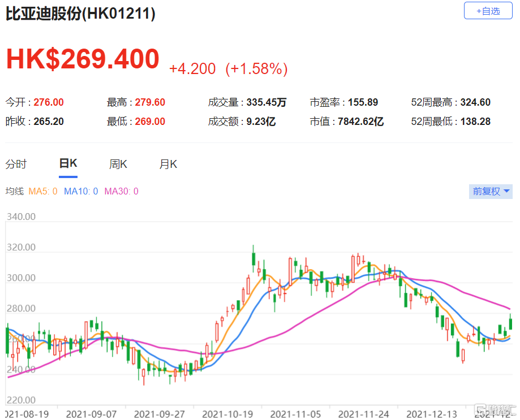Viewport: 520px width, 420px height.
Task: Click the highest green candlestick near 324
Action: point(253,258)
